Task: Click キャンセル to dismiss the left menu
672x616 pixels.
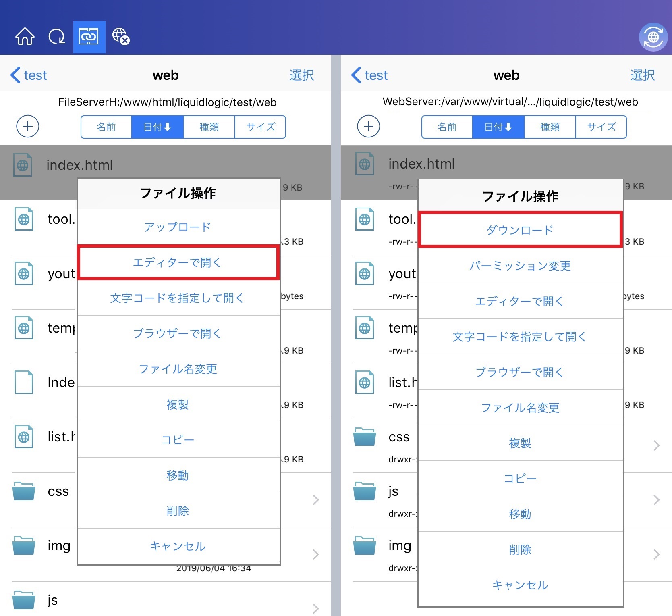Action: click(178, 547)
